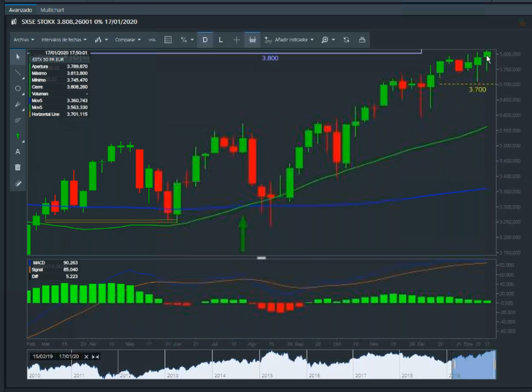Click the Máximo 3.813,800 row
This screenshot has width=532, height=392.
60,73
